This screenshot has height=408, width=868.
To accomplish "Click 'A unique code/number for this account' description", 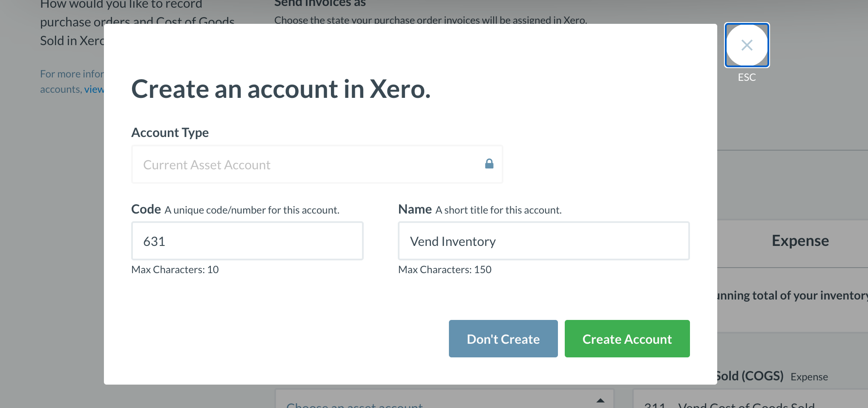I will [x=252, y=210].
